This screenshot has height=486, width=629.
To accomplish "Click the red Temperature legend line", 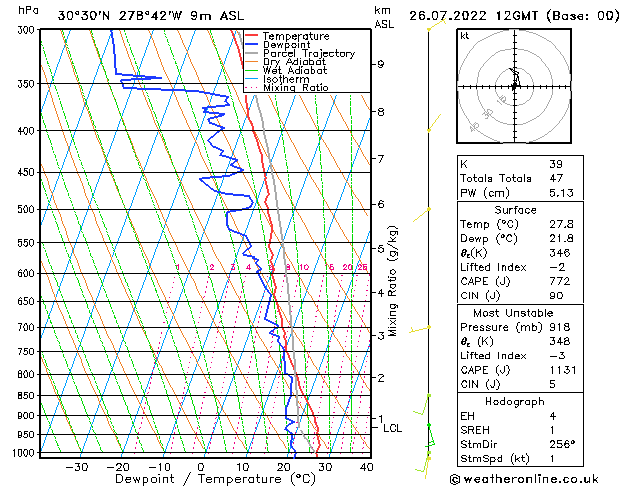I will 252,37.
